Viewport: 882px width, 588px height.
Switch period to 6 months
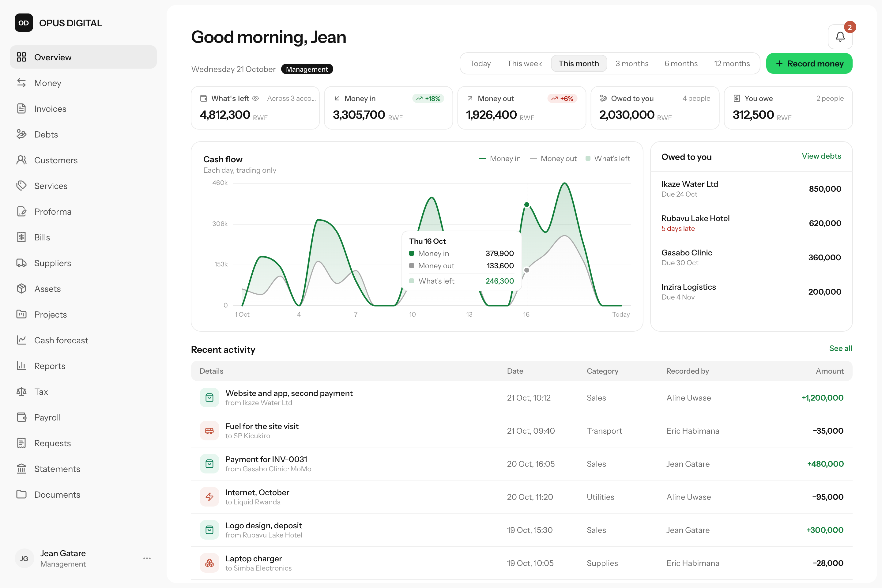[681, 63]
